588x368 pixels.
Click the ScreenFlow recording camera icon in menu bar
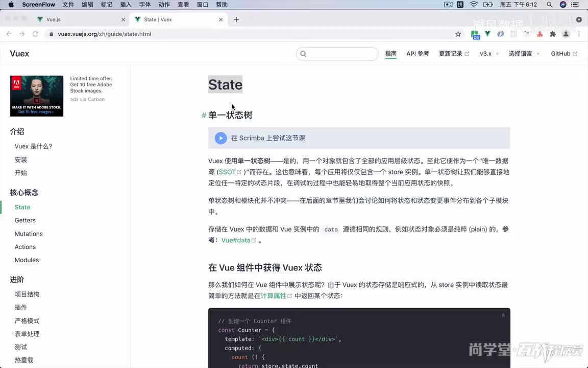(448, 5)
